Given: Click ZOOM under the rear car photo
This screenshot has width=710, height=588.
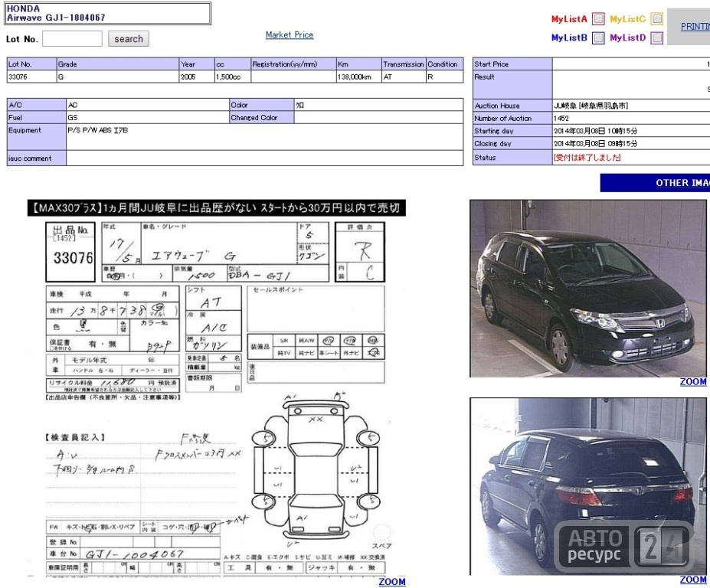Looking at the screenshot, I should tap(693, 580).
